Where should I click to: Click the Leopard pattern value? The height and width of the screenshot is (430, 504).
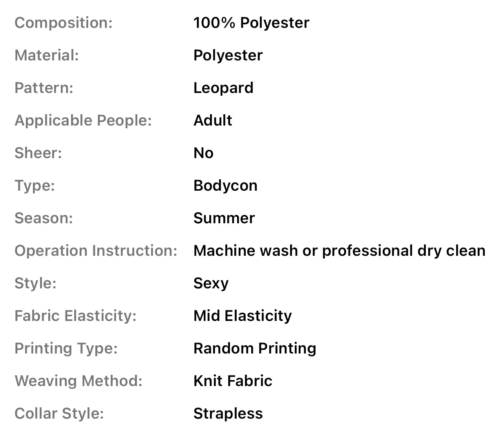pos(223,88)
